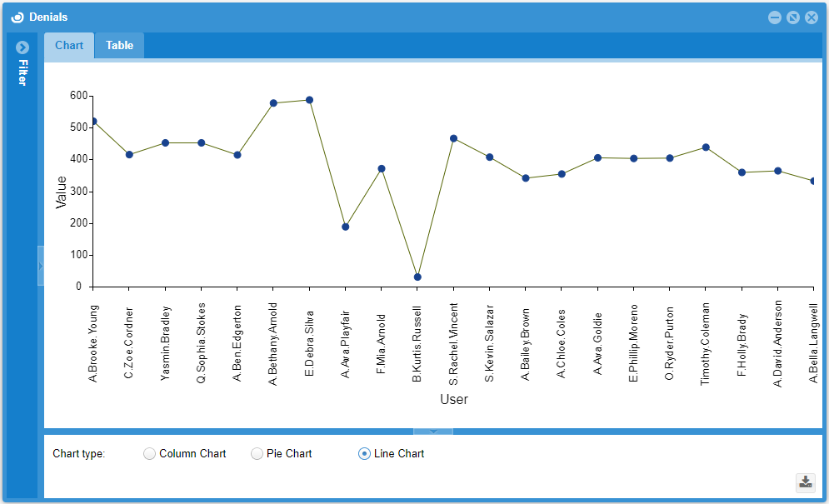Click the B.Kurtis.Russell data point

coord(417,277)
